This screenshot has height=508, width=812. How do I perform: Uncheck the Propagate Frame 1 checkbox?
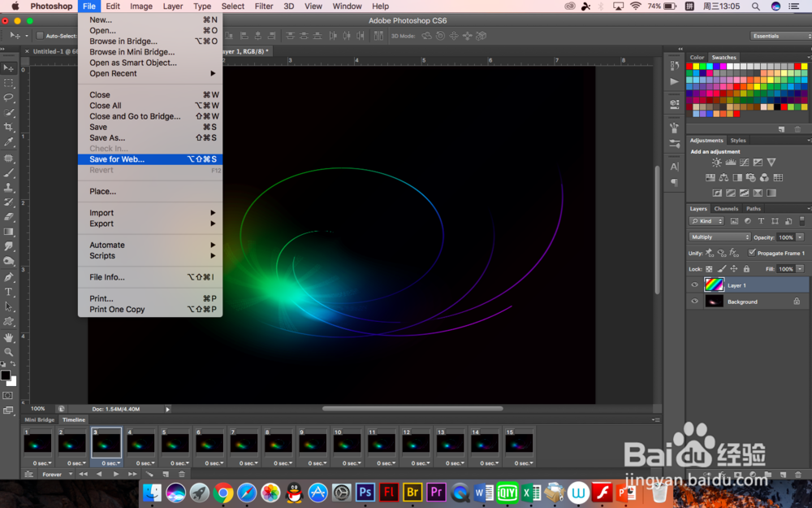tap(752, 253)
